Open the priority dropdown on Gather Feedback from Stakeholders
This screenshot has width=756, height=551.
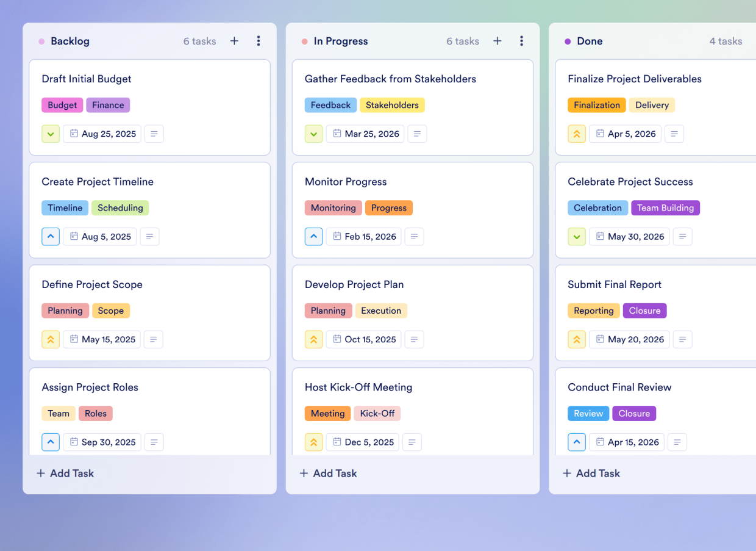pyautogui.click(x=313, y=134)
